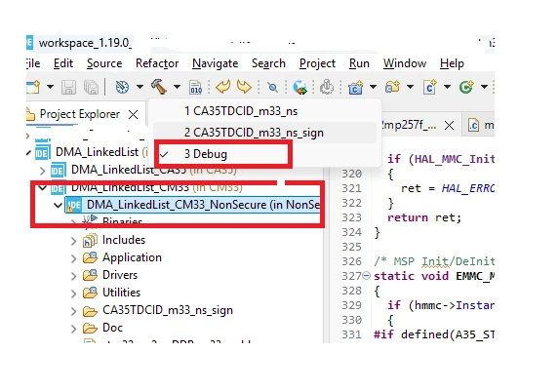Close the Project Explorer view

pyautogui.click(x=133, y=114)
